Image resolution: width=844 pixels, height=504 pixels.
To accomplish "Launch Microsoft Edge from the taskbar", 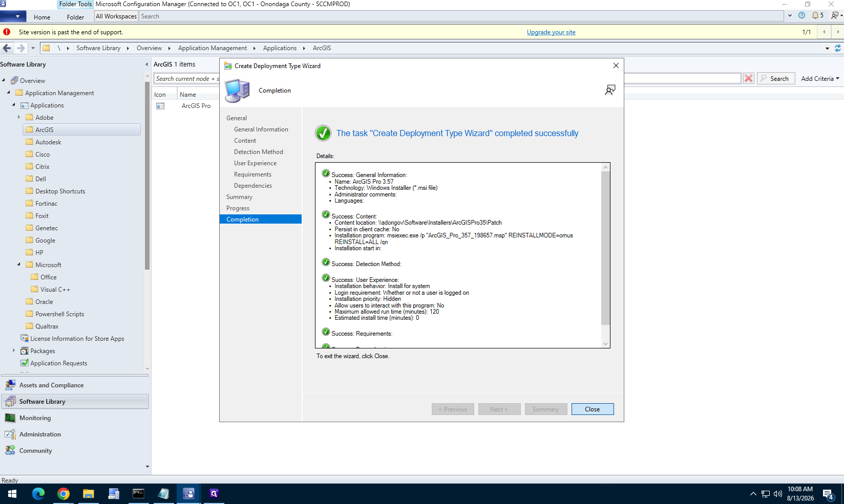I will [38, 494].
